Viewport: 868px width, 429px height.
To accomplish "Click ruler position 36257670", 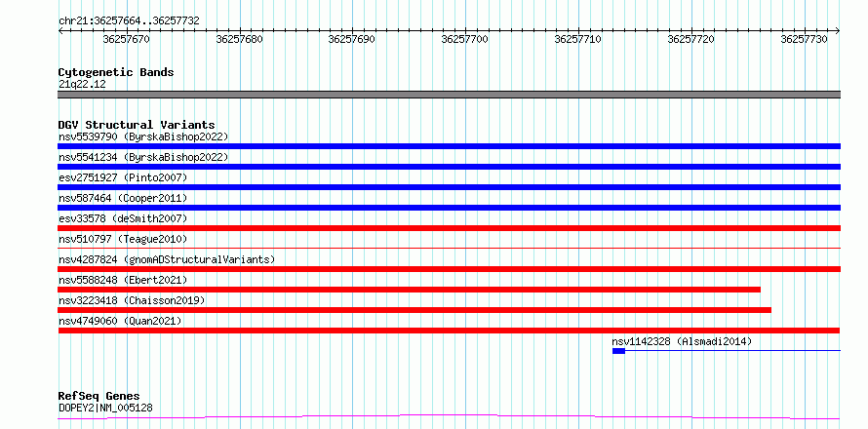I will [x=126, y=39].
